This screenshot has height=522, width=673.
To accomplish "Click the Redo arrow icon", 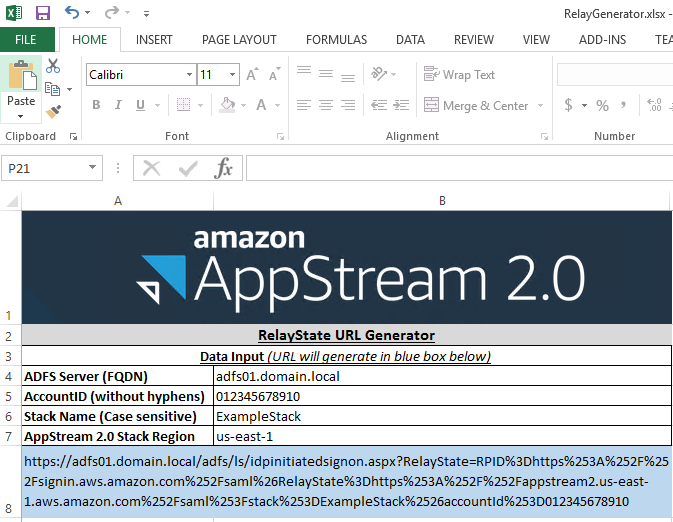I will point(112,12).
